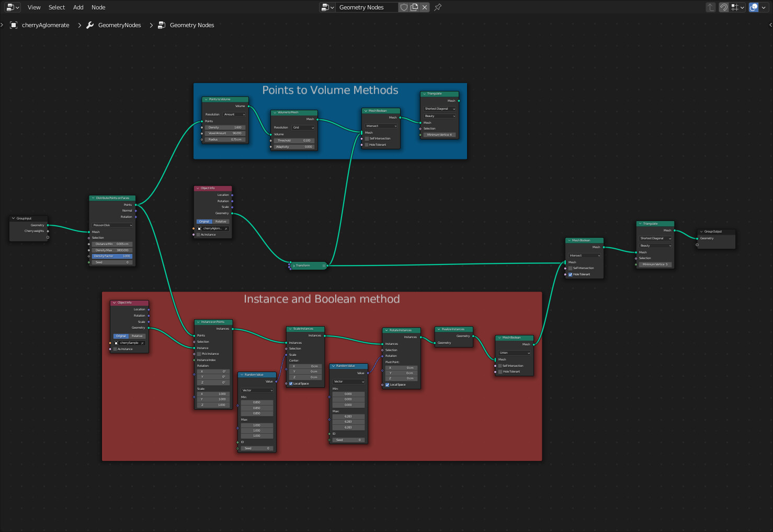The image size is (773, 532).
Task: Clear the cherryAglom object field with X
Action: [226, 228]
